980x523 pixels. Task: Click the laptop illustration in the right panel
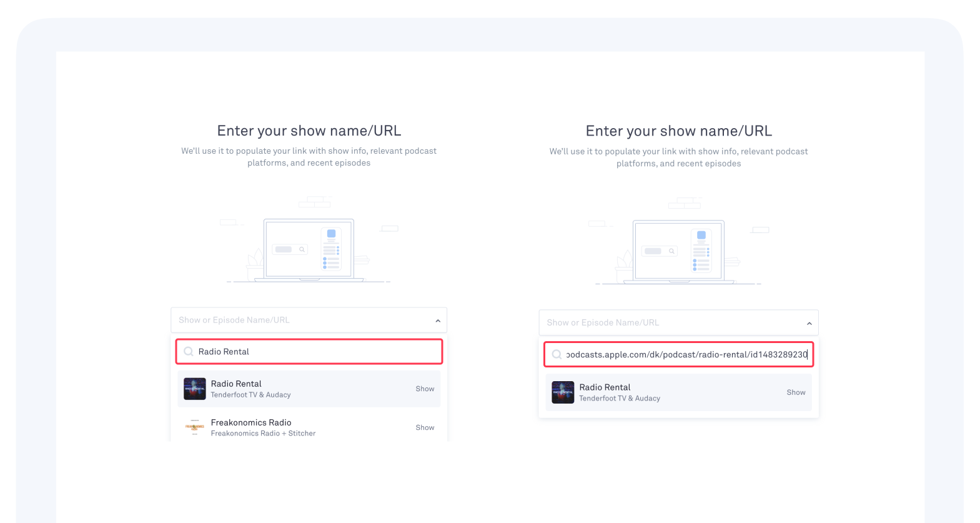point(678,251)
